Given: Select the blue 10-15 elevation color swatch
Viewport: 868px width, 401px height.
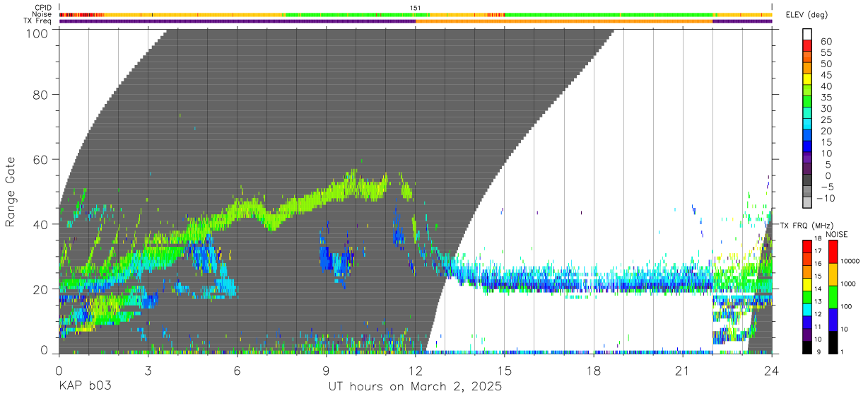Looking at the screenshot, I should (807, 148).
